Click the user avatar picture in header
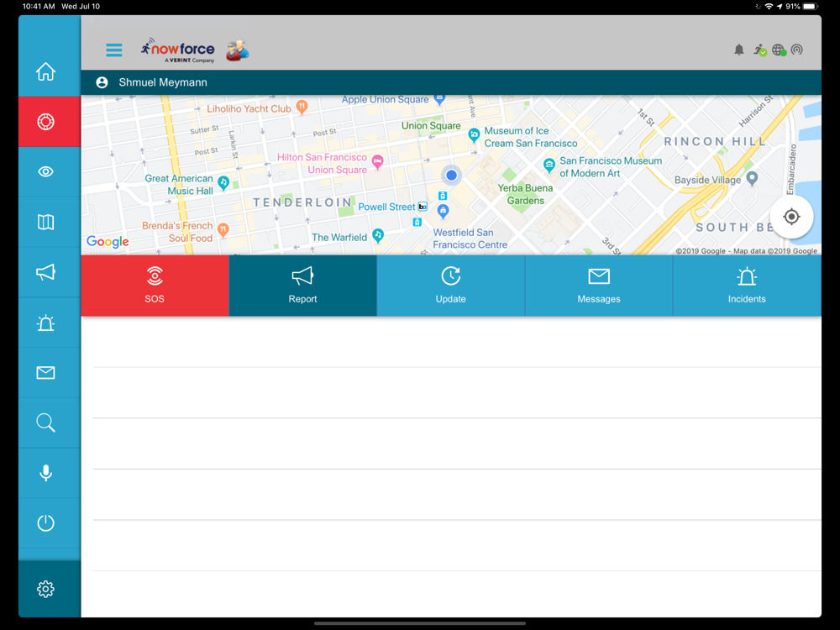840x630 pixels. pyautogui.click(x=238, y=50)
